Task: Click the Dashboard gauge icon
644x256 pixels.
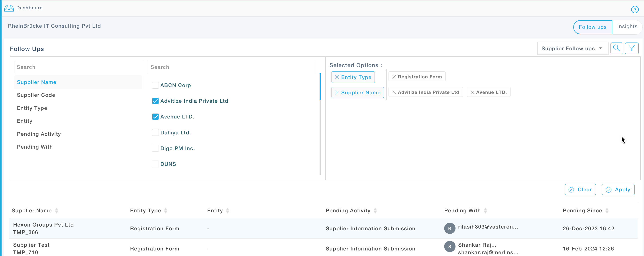Action: pyautogui.click(x=9, y=8)
